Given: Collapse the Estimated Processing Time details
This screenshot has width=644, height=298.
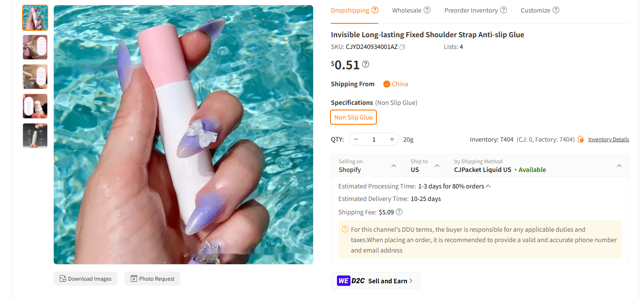Looking at the screenshot, I should pyautogui.click(x=488, y=186).
